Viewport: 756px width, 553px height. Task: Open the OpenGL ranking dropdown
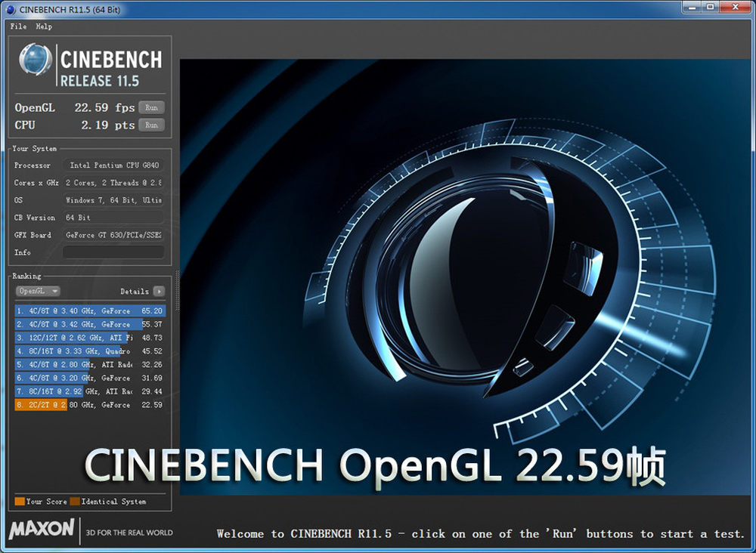point(38,291)
